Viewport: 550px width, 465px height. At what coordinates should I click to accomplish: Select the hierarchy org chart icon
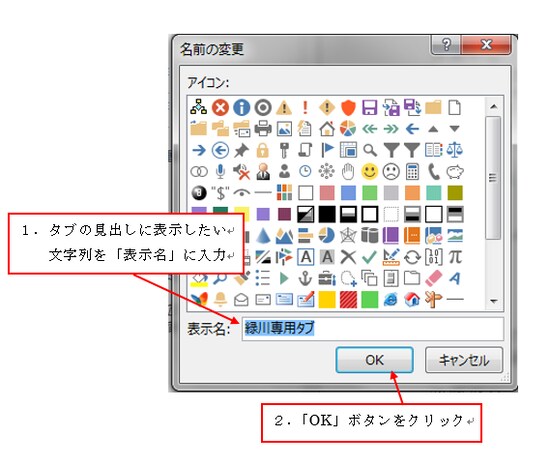[199, 108]
